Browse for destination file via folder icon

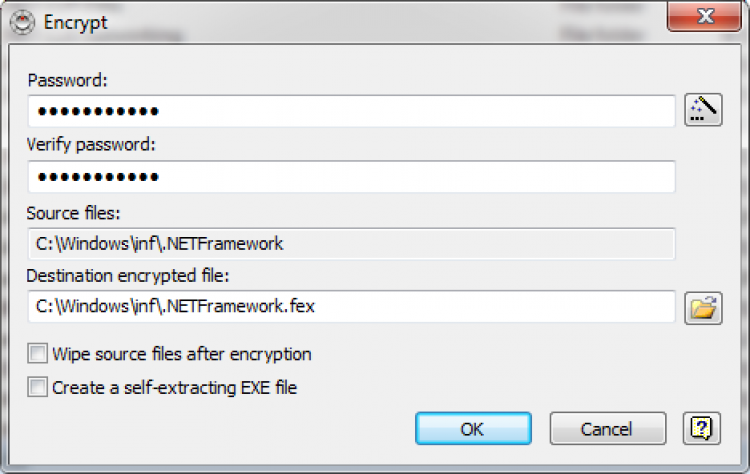(703, 307)
